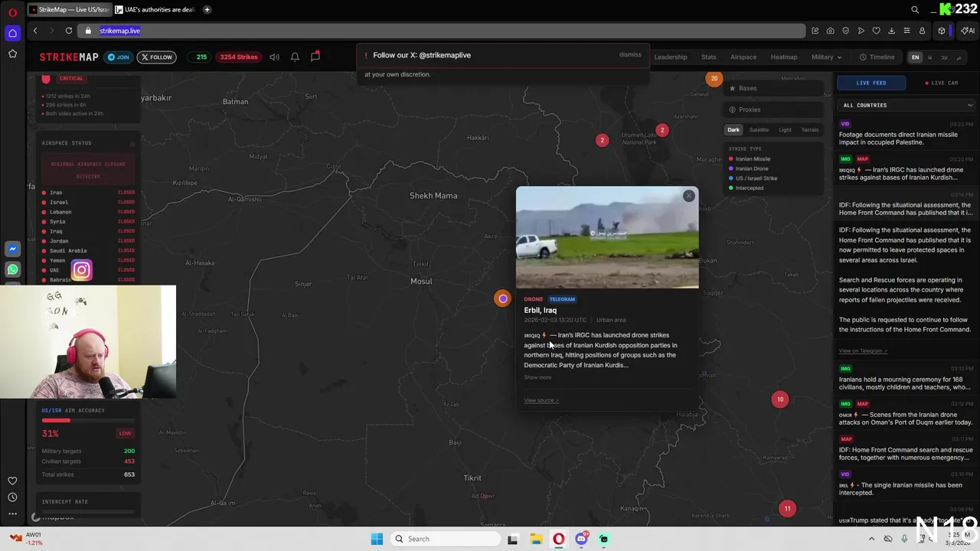This screenshot has width=980, height=551.
Task: Collapse the Airspace Status panel
Action: click(132, 143)
